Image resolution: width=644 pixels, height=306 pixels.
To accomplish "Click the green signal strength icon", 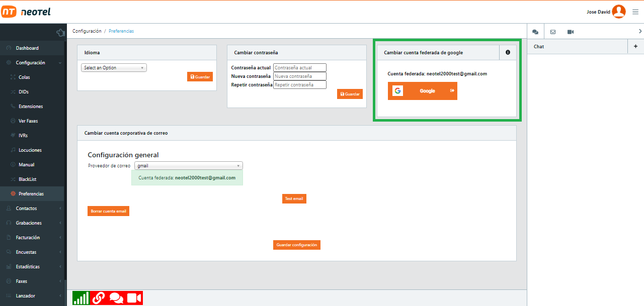I will pos(81,298).
